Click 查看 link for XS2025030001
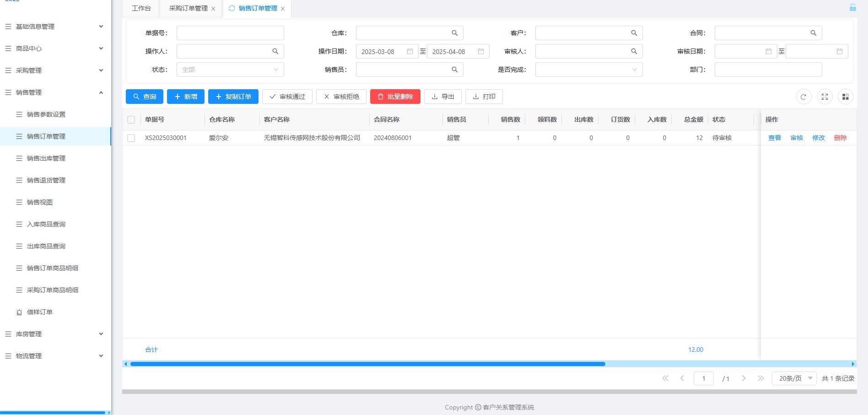This screenshot has width=868, height=415. coord(775,138)
